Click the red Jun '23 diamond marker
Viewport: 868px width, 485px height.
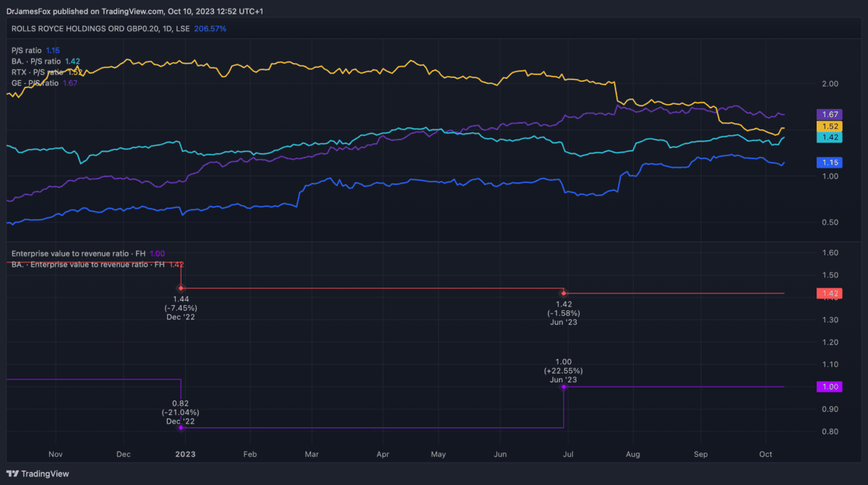coord(563,293)
